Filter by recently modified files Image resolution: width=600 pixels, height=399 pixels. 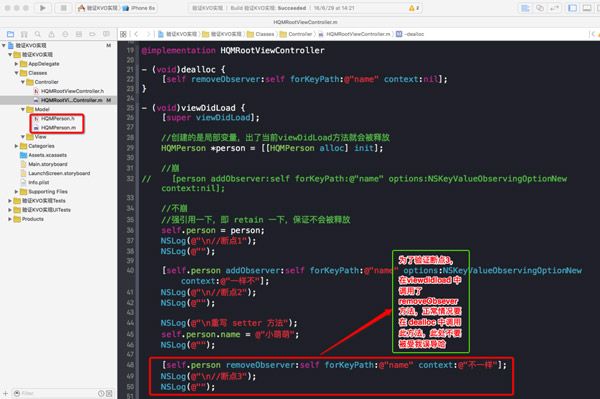pos(101,393)
